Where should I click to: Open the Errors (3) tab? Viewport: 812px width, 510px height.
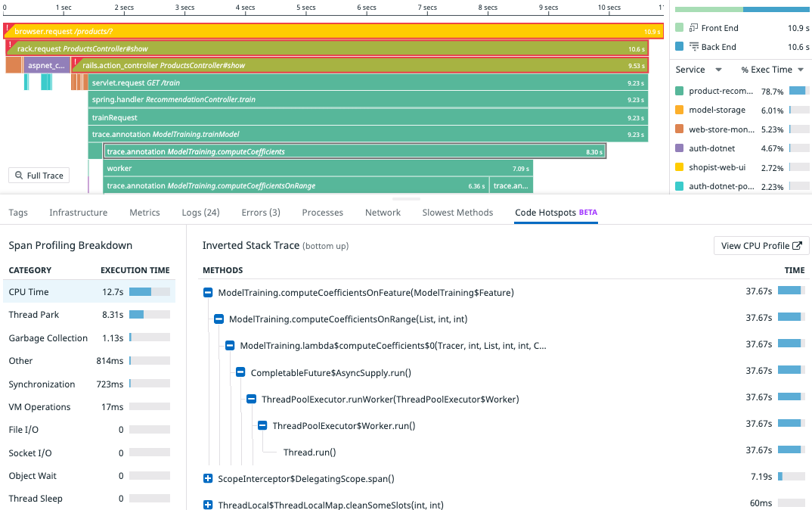261,213
